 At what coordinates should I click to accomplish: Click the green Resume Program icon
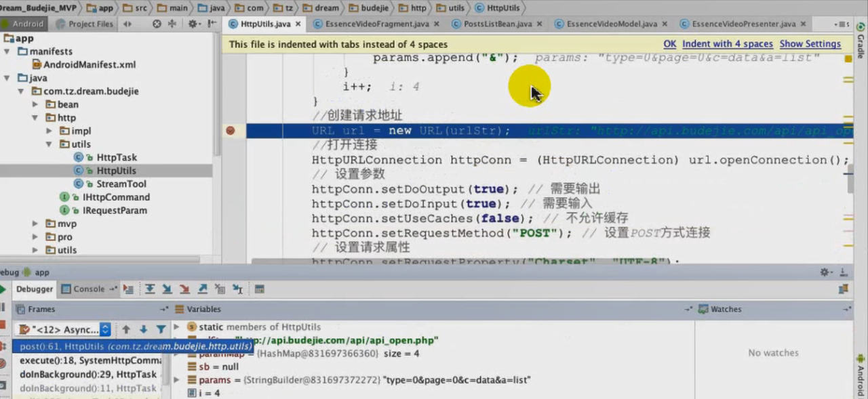pos(3,289)
